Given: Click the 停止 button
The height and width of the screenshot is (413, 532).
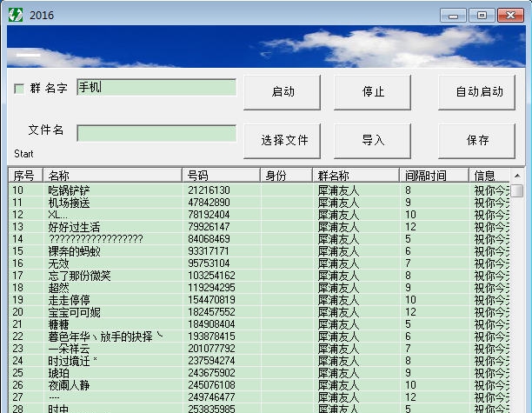Looking at the screenshot, I should tap(373, 92).
